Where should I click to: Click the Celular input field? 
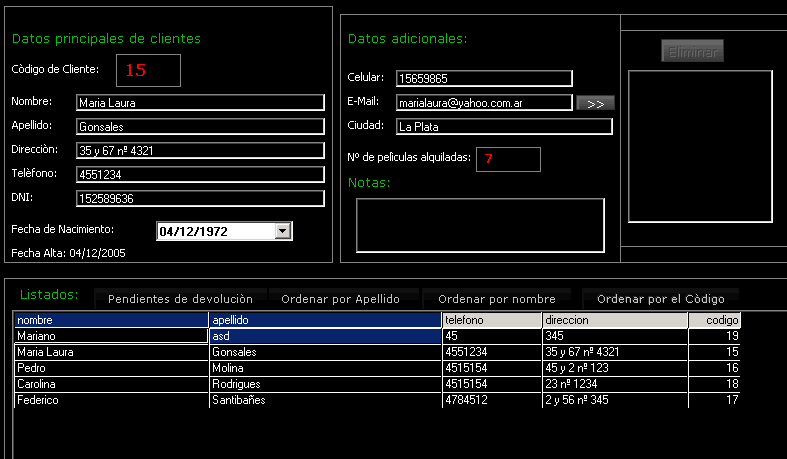pyautogui.click(x=484, y=78)
